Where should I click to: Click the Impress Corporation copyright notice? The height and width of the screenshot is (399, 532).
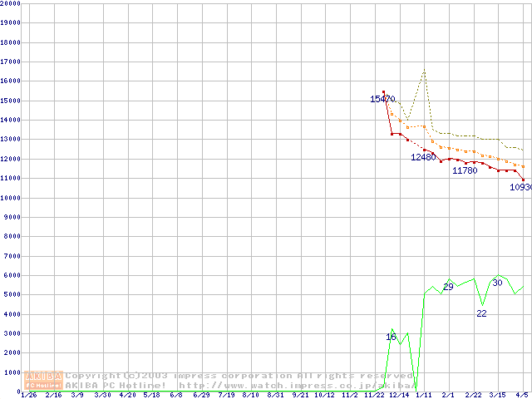point(241,376)
